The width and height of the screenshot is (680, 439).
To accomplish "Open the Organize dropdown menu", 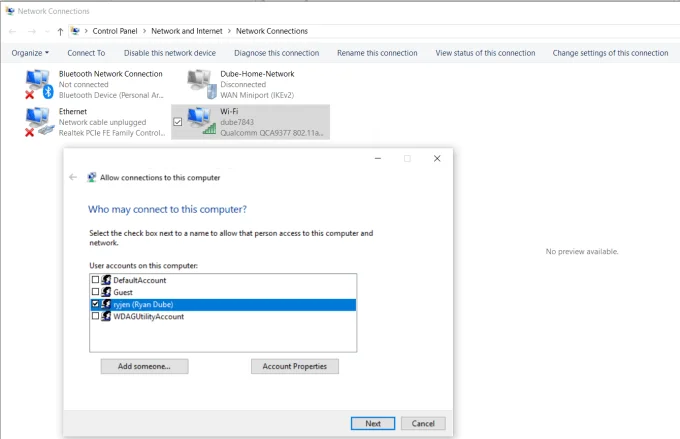I will point(30,53).
